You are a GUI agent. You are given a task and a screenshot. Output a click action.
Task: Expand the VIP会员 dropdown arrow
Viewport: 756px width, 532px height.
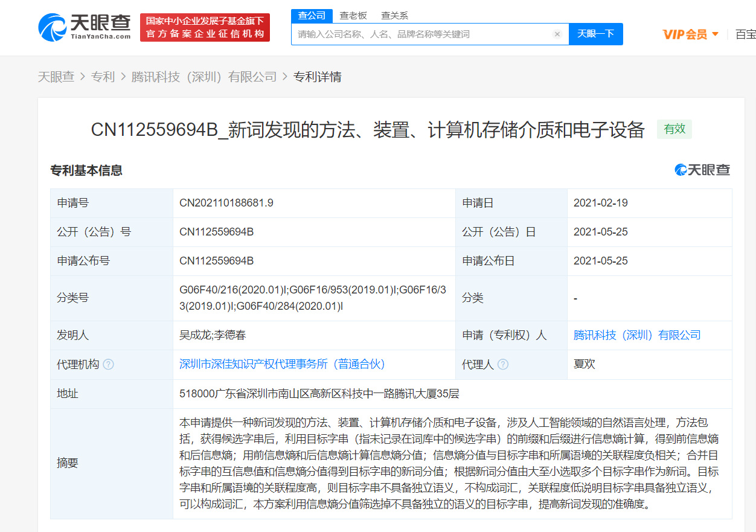(716, 34)
